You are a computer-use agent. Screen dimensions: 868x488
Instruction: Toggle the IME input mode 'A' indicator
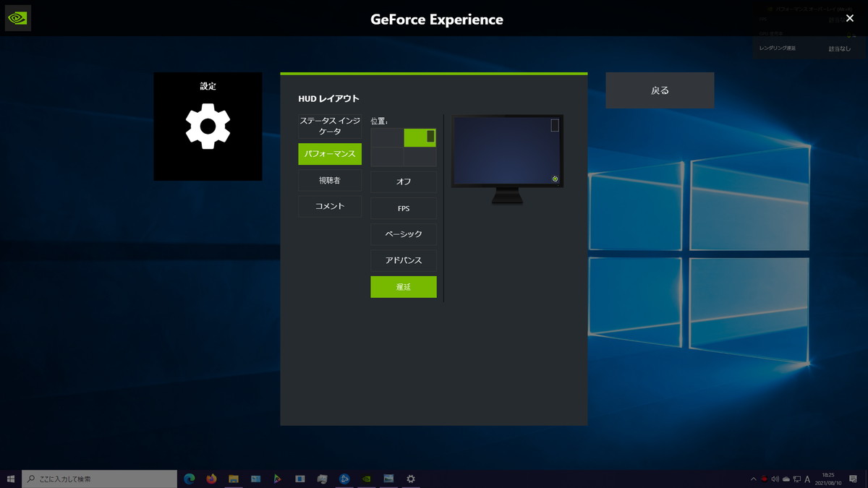807,479
